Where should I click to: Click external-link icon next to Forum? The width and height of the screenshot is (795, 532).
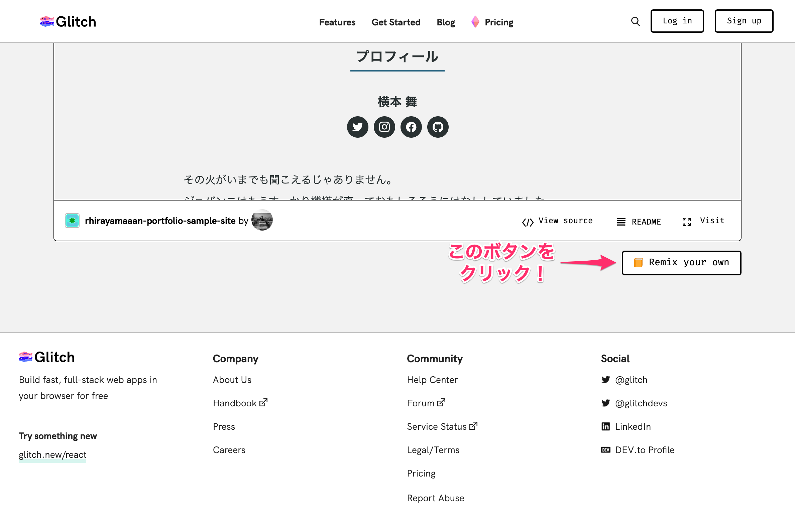(441, 402)
